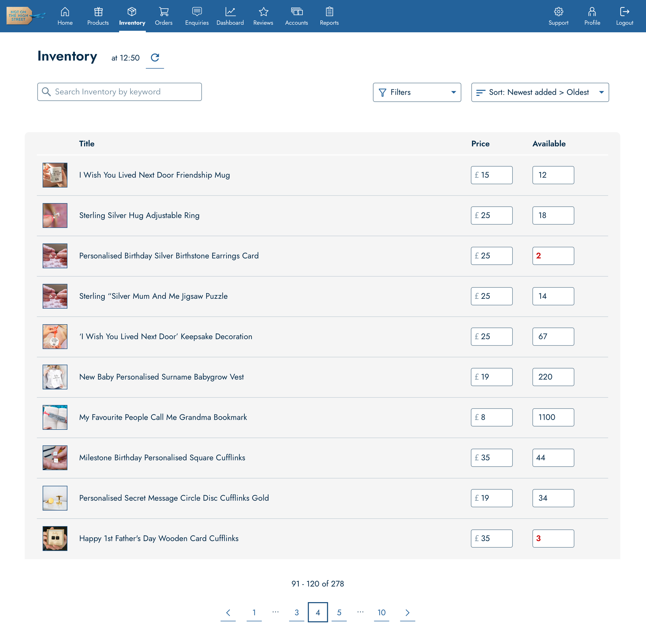Go to previous page chevron

[228, 612]
